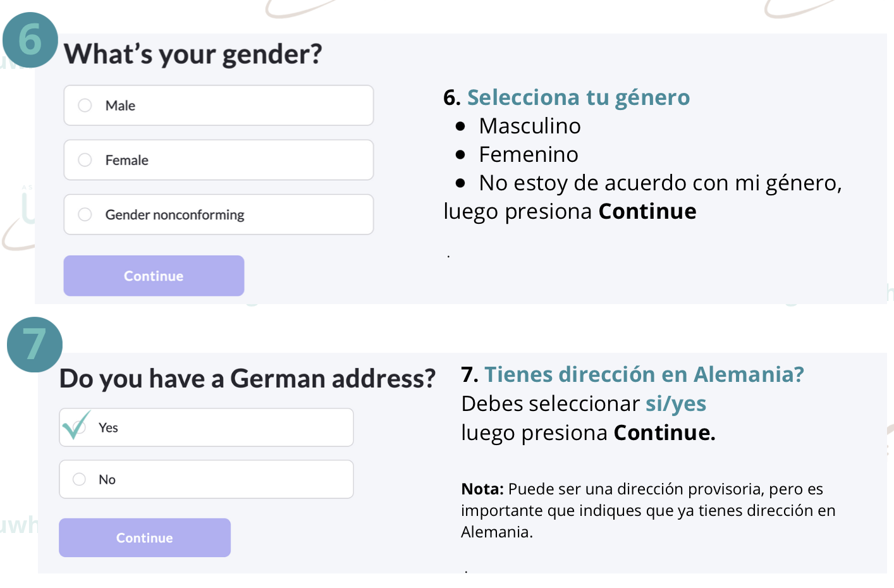
Task: Click the "Femenino" bullet item
Action: (x=528, y=154)
